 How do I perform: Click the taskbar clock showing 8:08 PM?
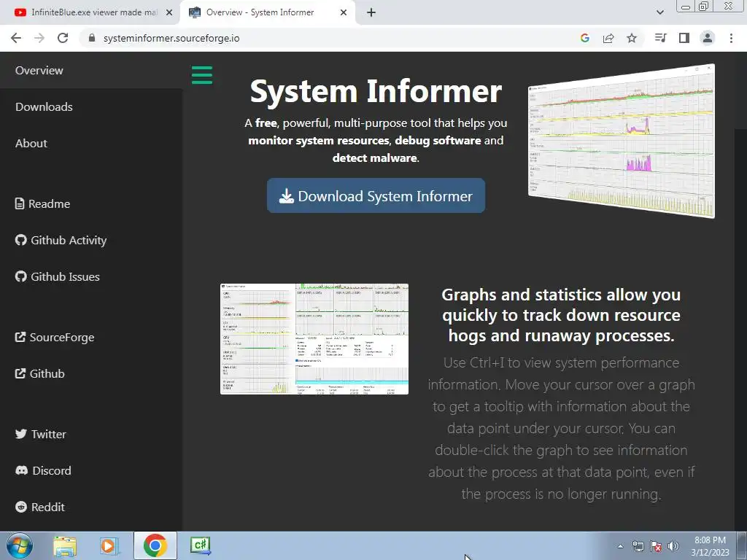coord(710,546)
